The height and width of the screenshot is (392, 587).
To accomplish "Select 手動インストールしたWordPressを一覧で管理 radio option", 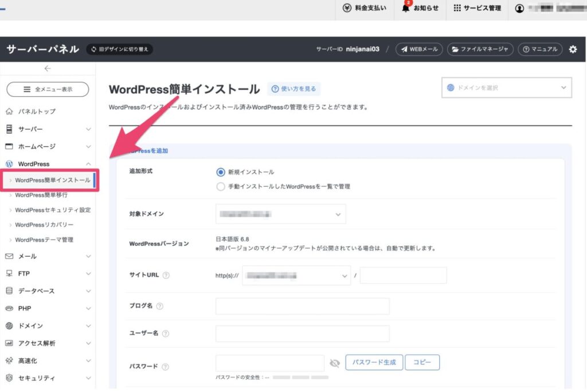I will [221, 186].
